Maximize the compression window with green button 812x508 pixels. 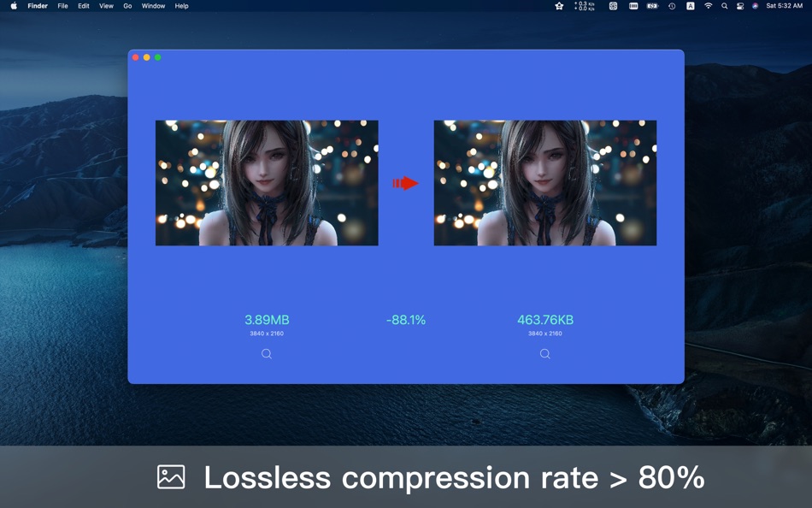pos(158,57)
